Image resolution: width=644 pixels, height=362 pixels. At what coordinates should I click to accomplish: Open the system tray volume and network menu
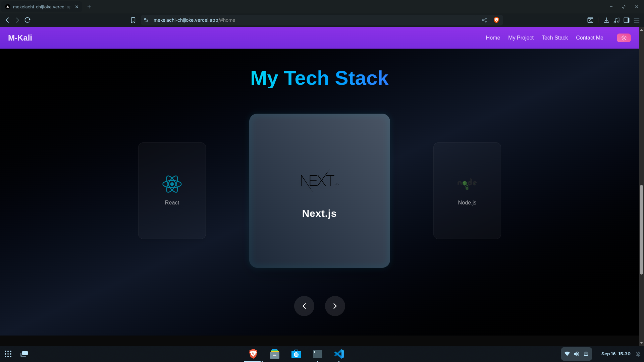[x=576, y=354]
